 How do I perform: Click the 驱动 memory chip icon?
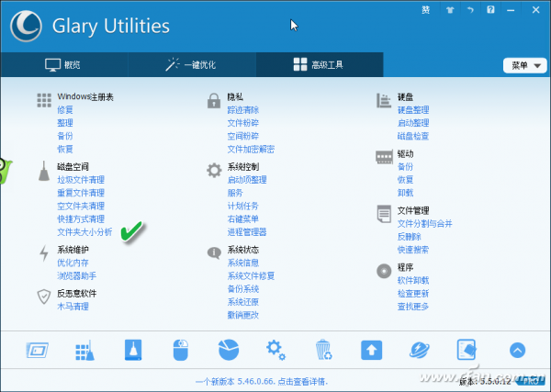[384, 157]
